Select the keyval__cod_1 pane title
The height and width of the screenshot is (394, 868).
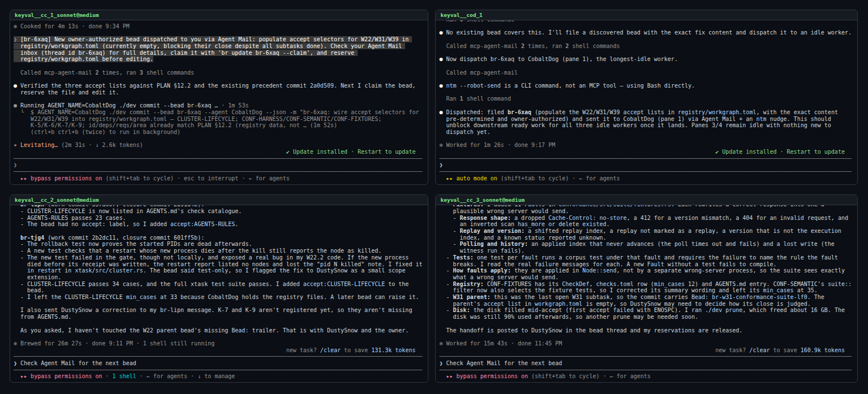(x=461, y=15)
